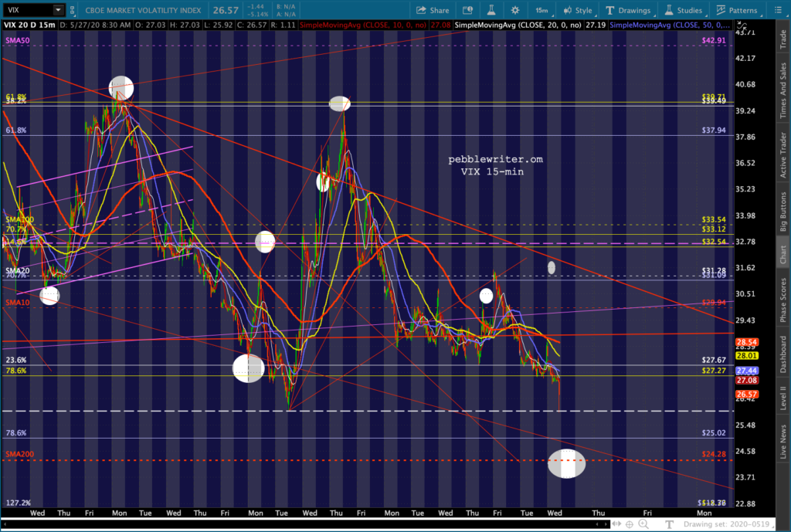The height and width of the screenshot is (532, 791).
Task: Open the 15m timeframe selector
Action: tap(541, 10)
